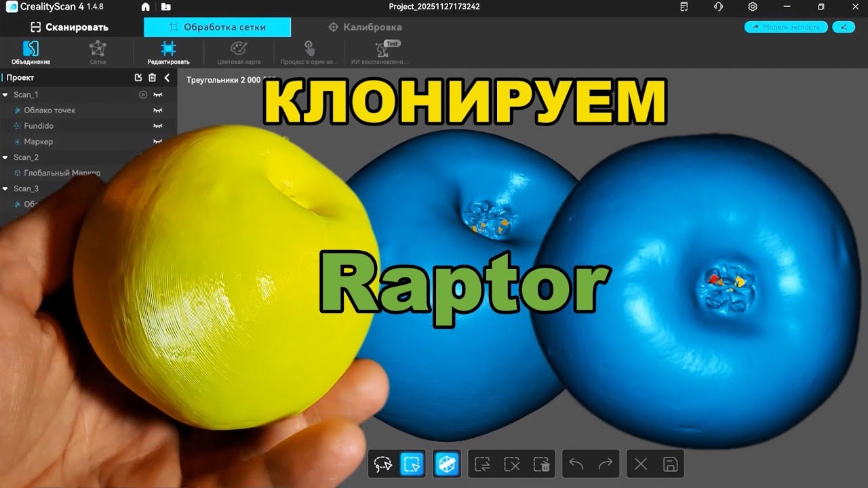Click the cancel X in the bottom toolbar
This screenshot has height=488, width=868.
tap(641, 464)
